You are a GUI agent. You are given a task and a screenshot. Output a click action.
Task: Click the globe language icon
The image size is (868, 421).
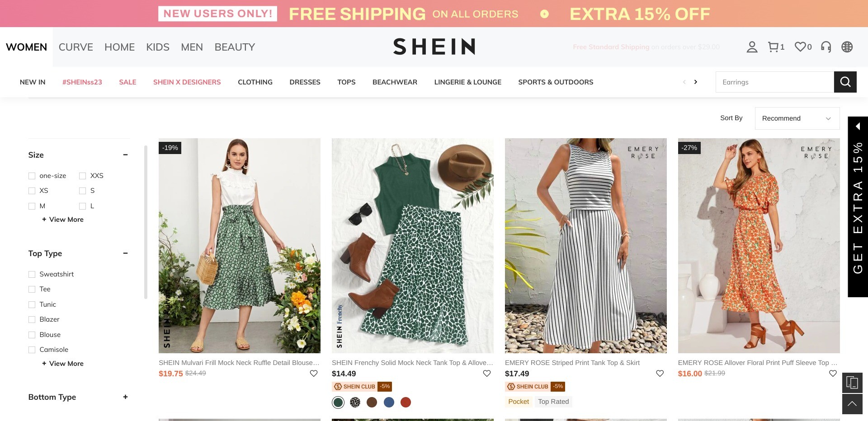(847, 47)
